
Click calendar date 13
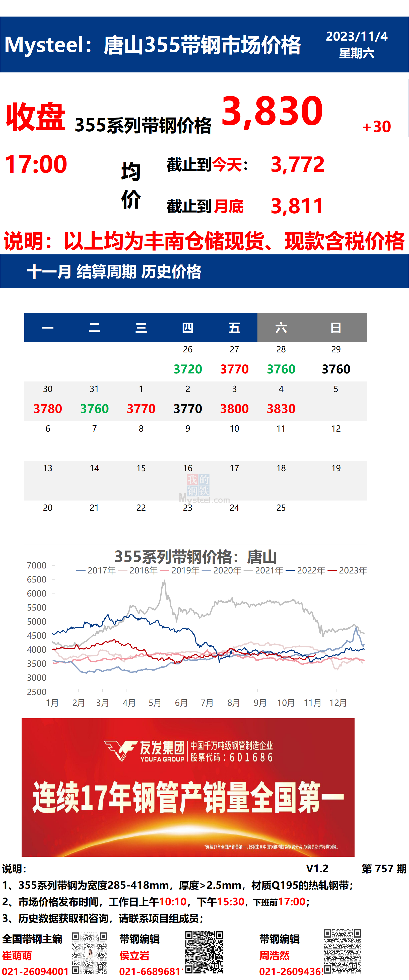[48, 468]
